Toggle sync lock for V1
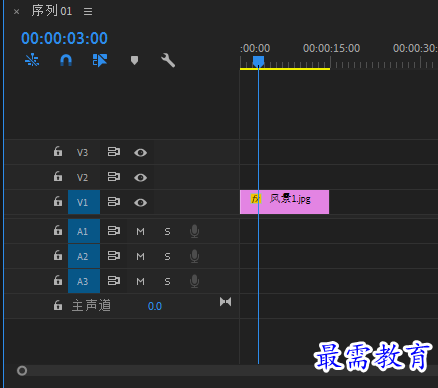This screenshot has height=388, width=438. click(x=114, y=202)
